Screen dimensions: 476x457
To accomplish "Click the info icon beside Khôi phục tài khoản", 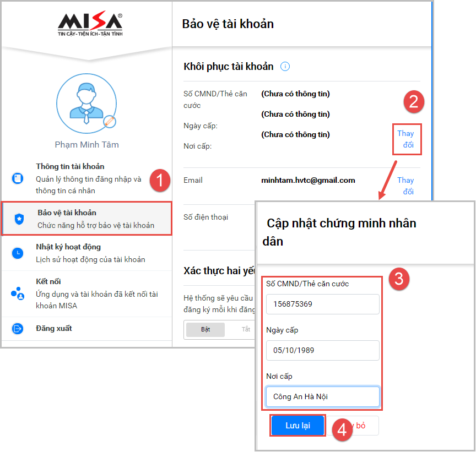I will [x=285, y=66].
